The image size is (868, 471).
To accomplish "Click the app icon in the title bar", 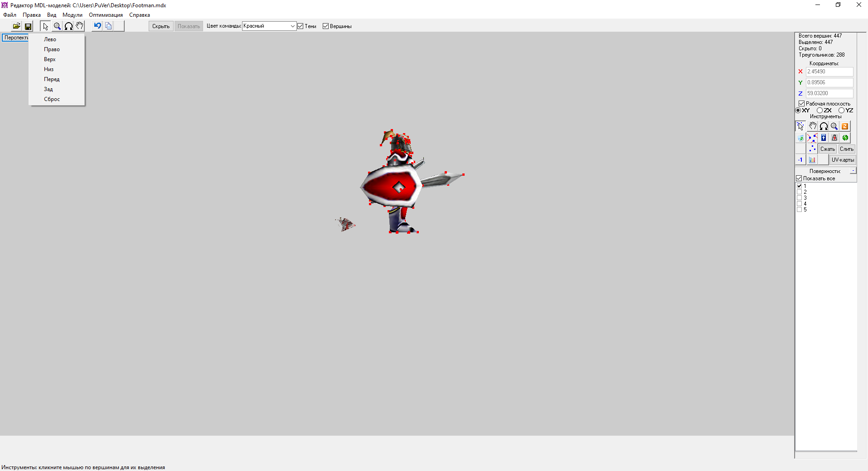I will tap(5, 5).
